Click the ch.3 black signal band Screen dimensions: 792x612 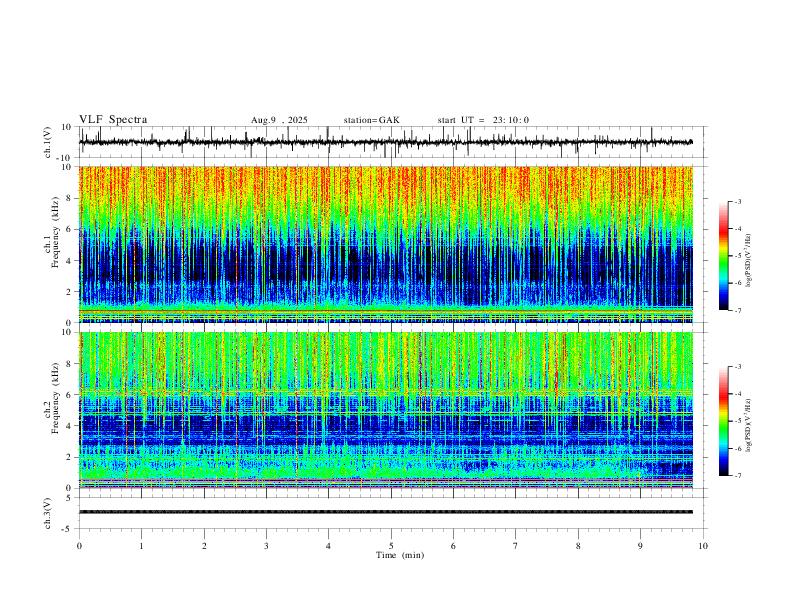(386, 512)
